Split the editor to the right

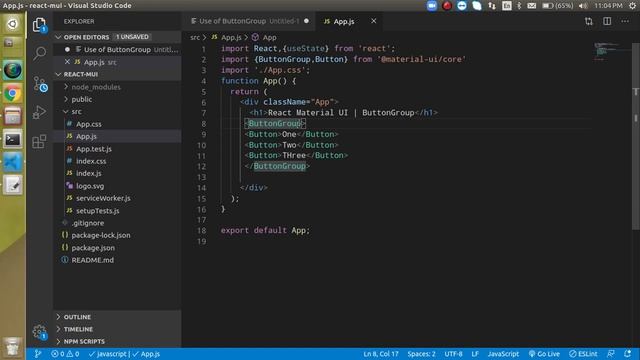[607, 21]
